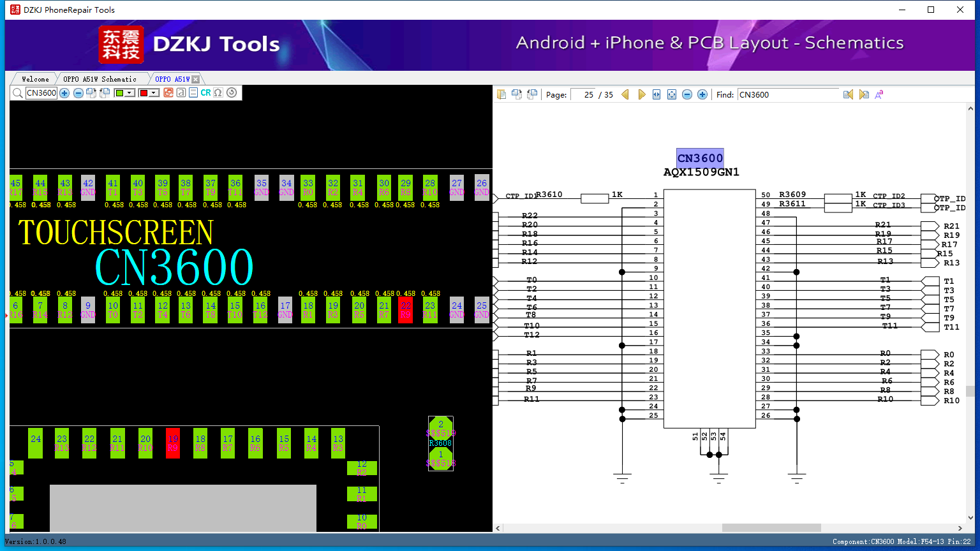Click the large cyan CN3600 PCB label
The image size is (980, 551).
174,267
